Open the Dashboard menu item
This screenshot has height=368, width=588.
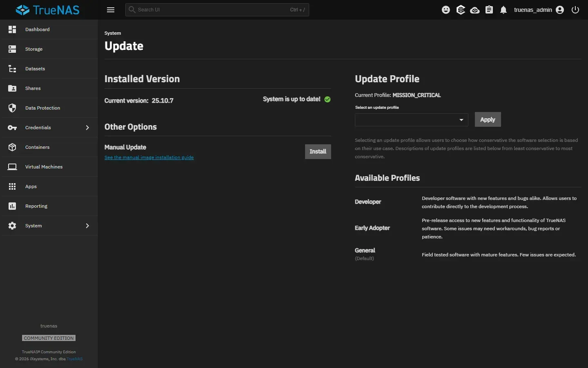49,29
